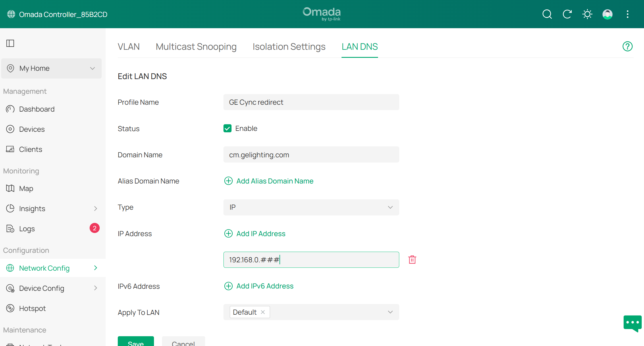The image size is (644, 346).
Task: Open the Type dropdown showing IP
Action: click(311, 207)
